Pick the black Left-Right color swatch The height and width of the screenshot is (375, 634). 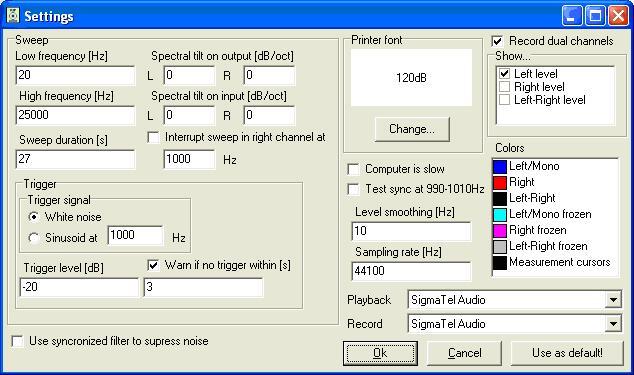(x=500, y=199)
